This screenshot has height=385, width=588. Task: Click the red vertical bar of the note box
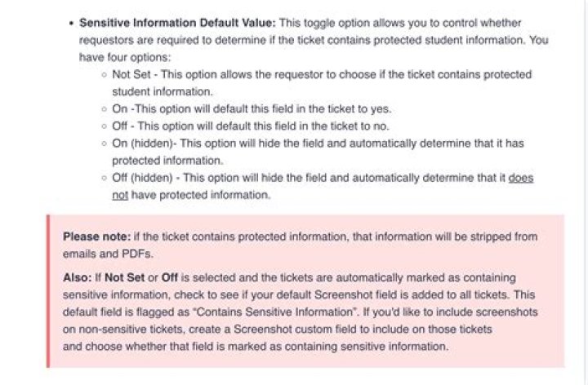(x=48, y=291)
